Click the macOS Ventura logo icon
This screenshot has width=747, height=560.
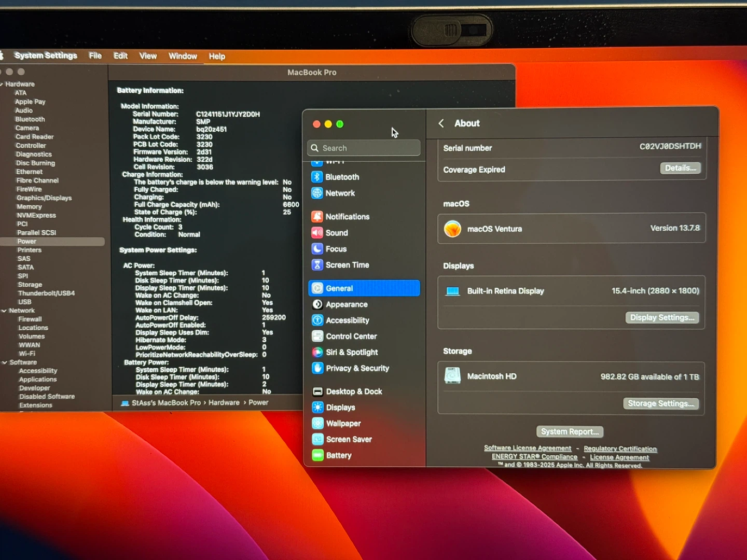pos(452,229)
